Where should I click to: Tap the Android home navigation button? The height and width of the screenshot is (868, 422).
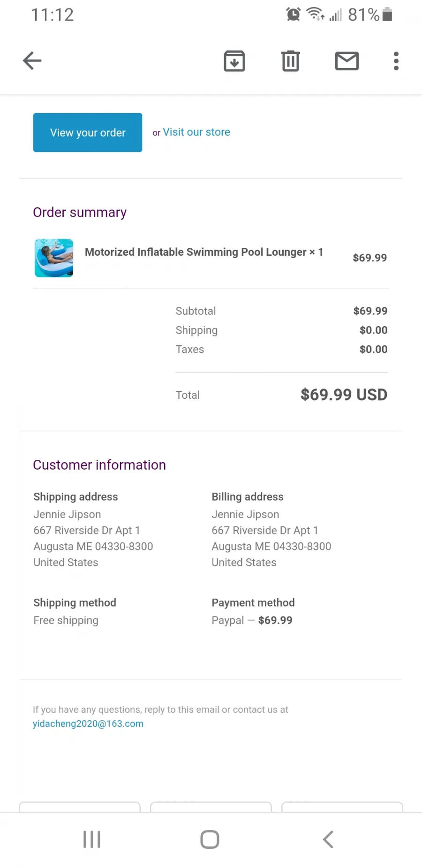[x=210, y=839]
